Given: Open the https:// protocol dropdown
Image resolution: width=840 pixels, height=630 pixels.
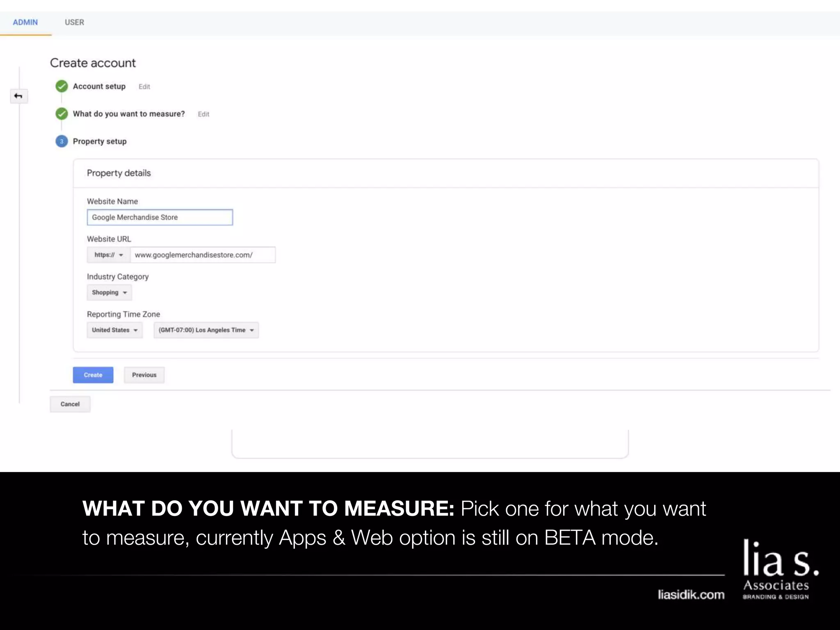Looking at the screenshot, I should tap(109, 255).
